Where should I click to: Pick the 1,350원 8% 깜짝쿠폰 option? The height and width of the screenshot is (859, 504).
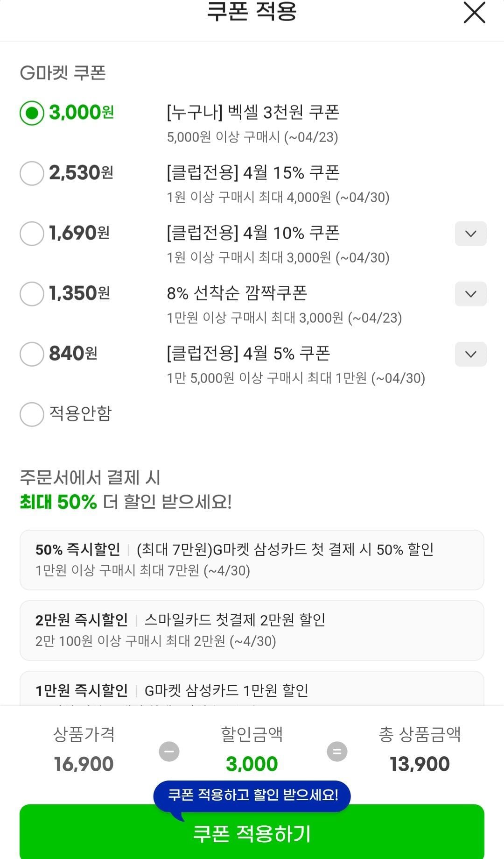click(x=32, y=294)
